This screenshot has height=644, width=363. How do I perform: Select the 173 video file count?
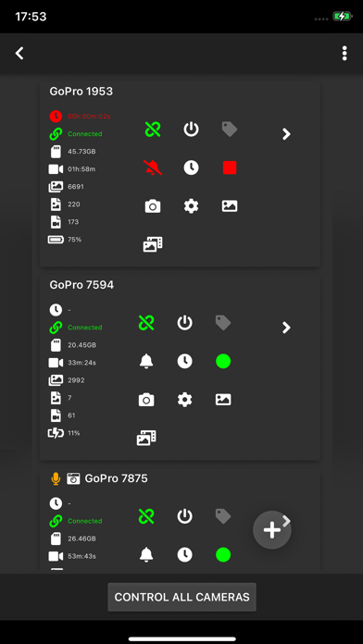(73, 222)
